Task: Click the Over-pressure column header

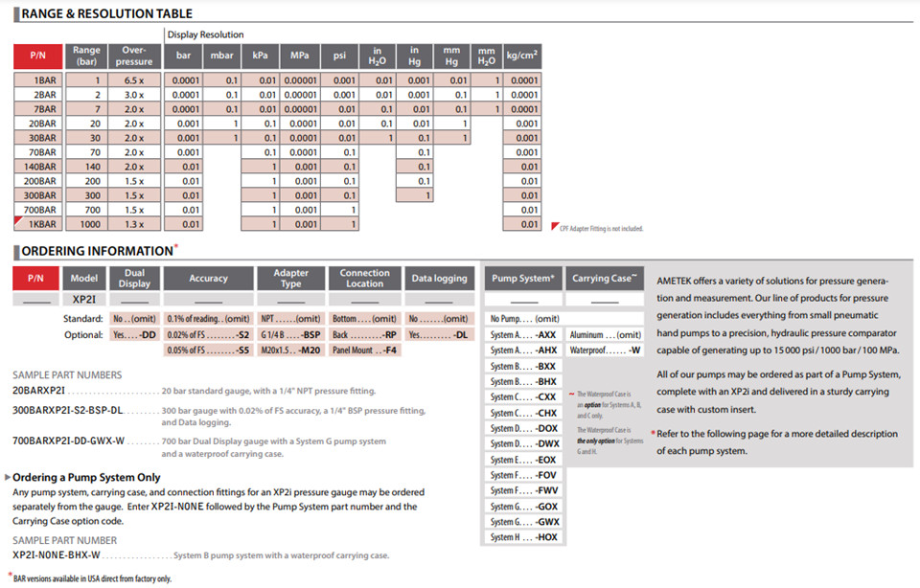Action: coord(134,56)
